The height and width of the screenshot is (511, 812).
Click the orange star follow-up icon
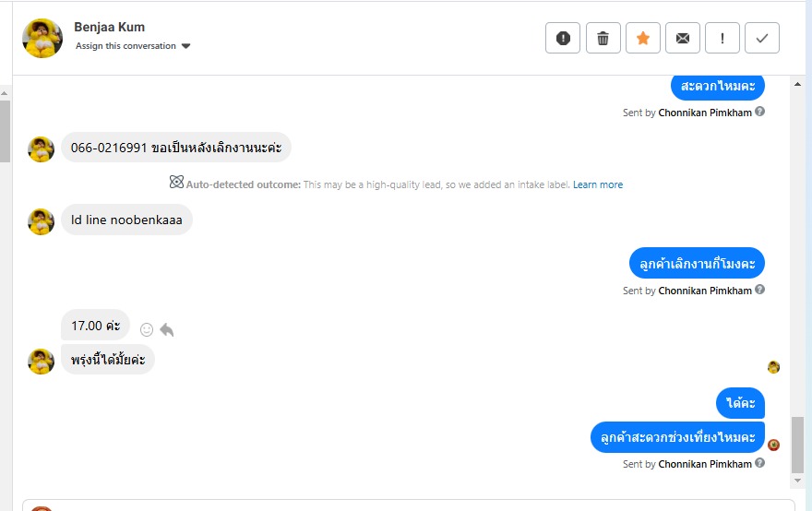click(x=643, y=38)
